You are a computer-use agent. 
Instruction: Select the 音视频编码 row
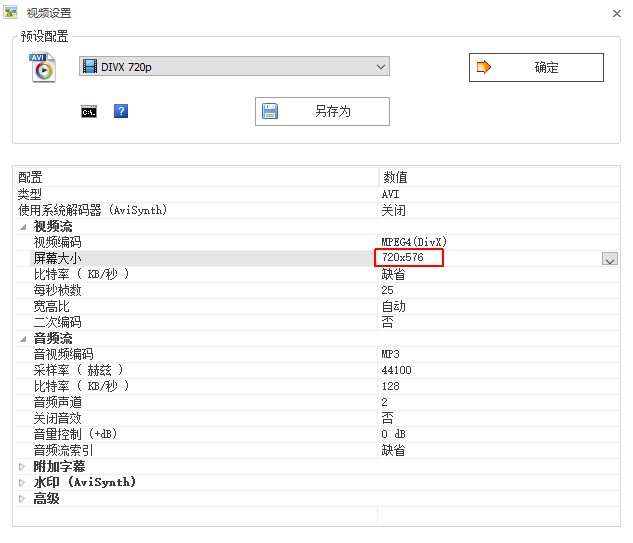317,354
